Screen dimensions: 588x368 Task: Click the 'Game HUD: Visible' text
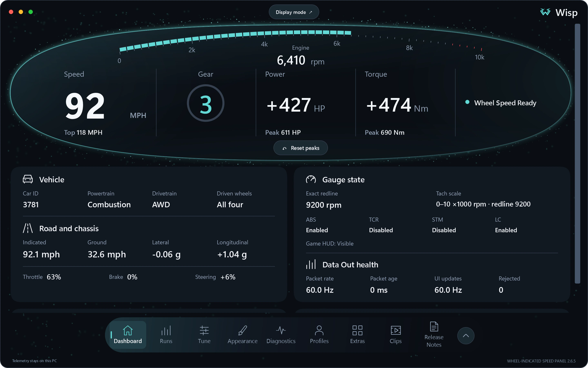pyautogui.click(x=330, y=244)
